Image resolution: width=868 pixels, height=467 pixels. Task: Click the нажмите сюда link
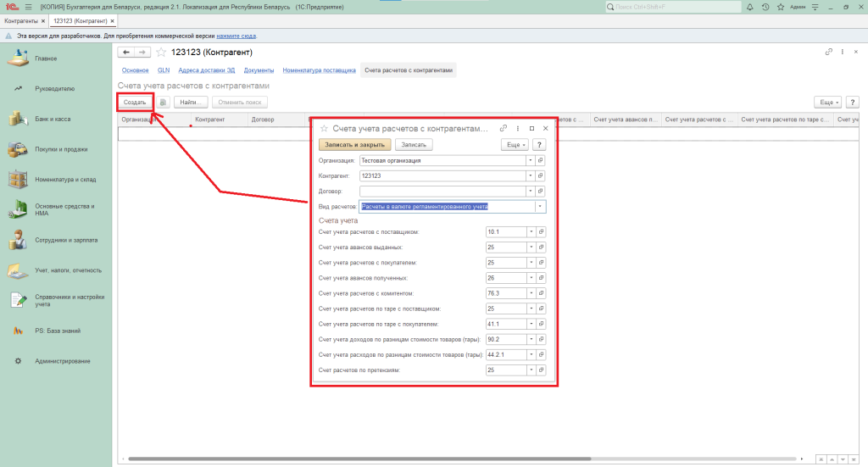pos(236,36)
